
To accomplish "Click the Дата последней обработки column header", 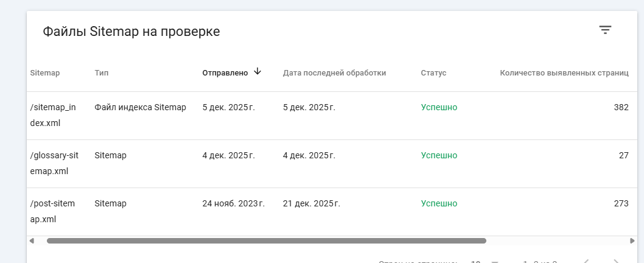I will (334, 73).
